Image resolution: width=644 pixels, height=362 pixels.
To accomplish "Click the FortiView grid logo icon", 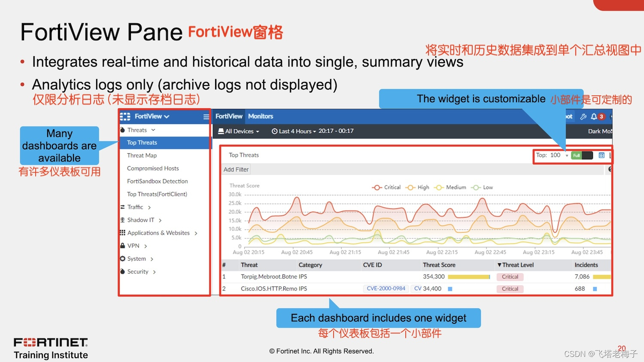I will point(125,116).
